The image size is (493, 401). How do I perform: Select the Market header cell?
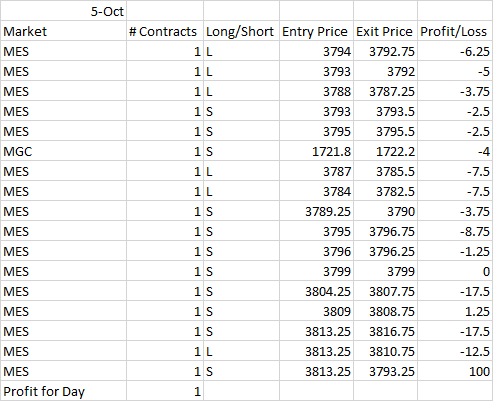coord(63,31)
